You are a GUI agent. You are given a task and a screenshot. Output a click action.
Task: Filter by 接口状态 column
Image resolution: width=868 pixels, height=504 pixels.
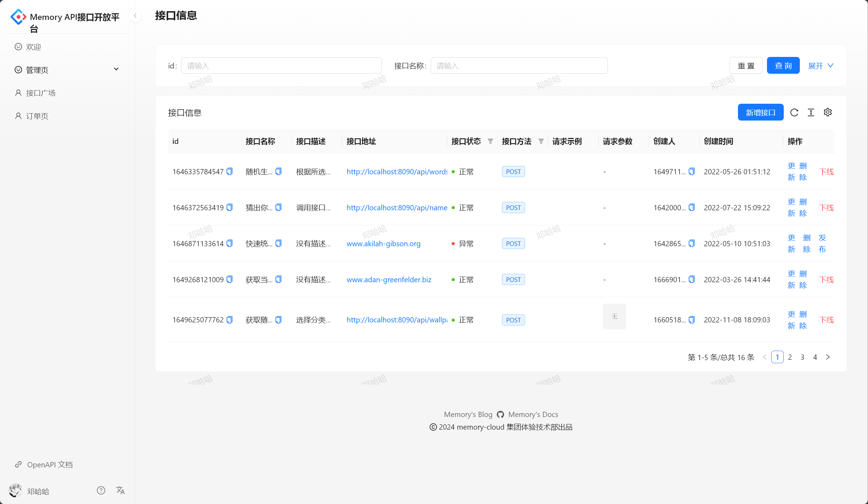pyautogui.click(x=490, y=141)
